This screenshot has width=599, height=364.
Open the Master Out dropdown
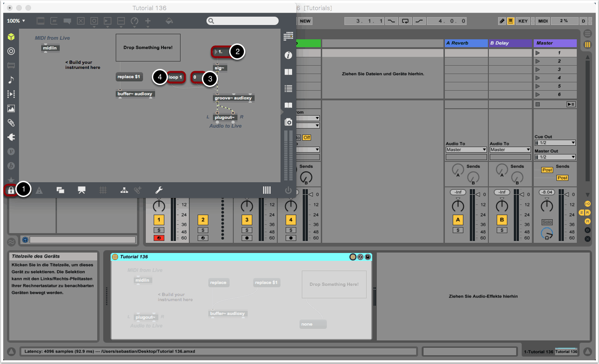click(x=555, y=157)
